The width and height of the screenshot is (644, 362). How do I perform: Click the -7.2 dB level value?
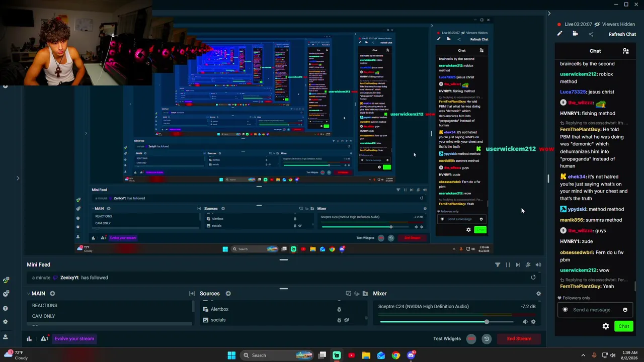click(x=528, y=306)
